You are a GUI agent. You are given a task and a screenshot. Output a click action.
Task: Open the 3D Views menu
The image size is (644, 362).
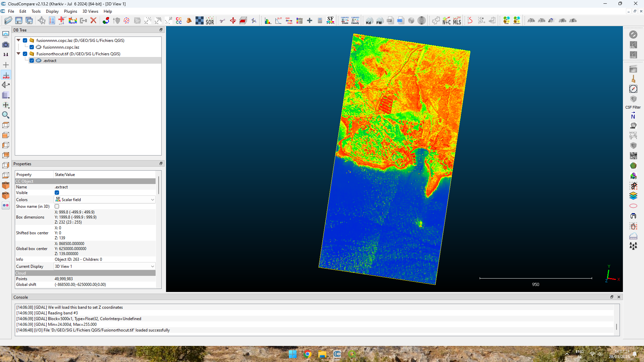(x=90, y=11)
